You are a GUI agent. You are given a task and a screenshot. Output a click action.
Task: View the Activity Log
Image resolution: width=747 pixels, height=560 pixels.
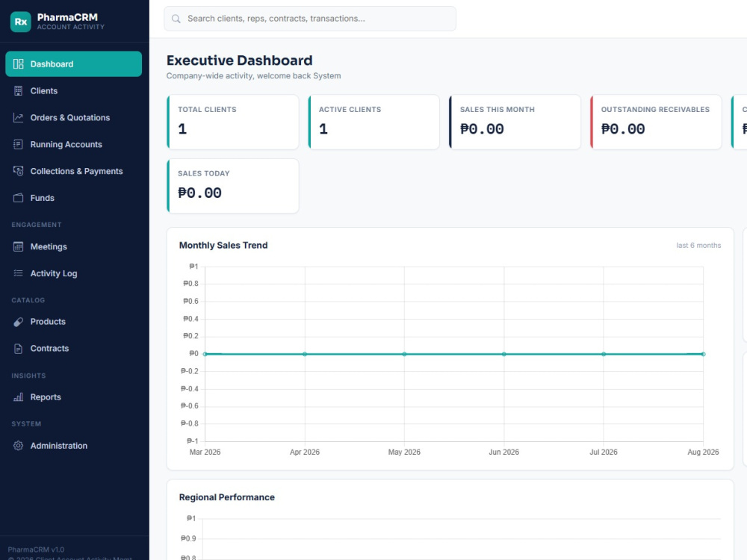click(73, 273)
